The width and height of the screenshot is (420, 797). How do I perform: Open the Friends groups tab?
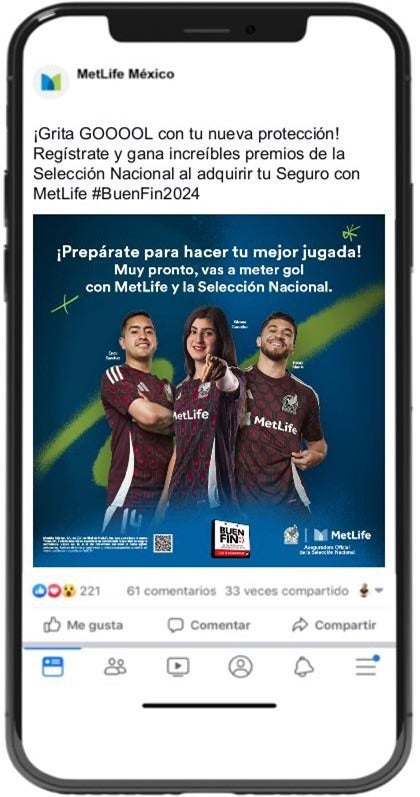115,666
